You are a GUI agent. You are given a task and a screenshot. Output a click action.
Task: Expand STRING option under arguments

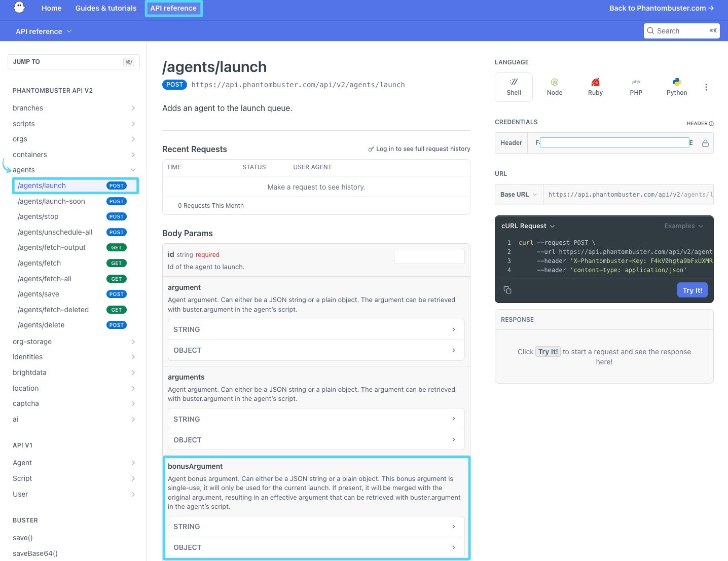pos(316,419)
